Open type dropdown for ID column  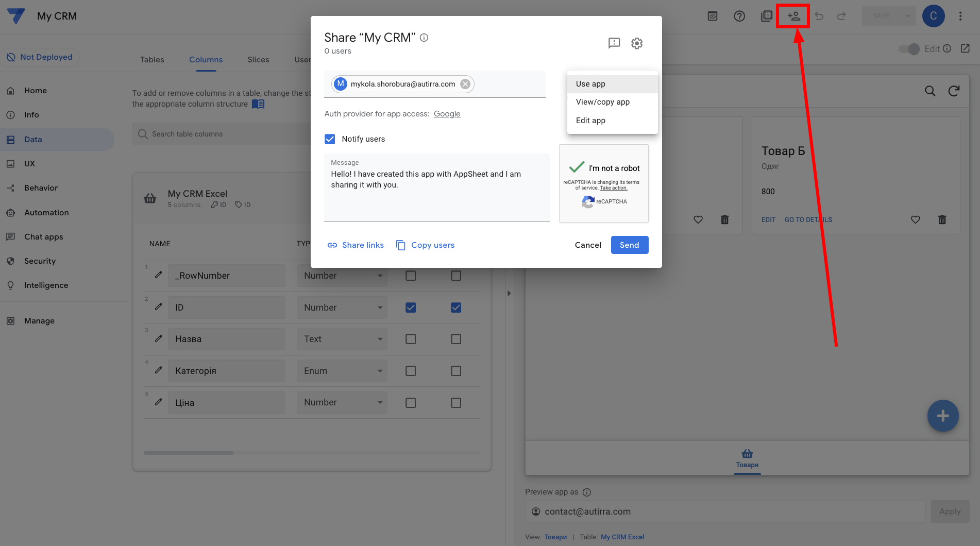click(x=342, y=308)
